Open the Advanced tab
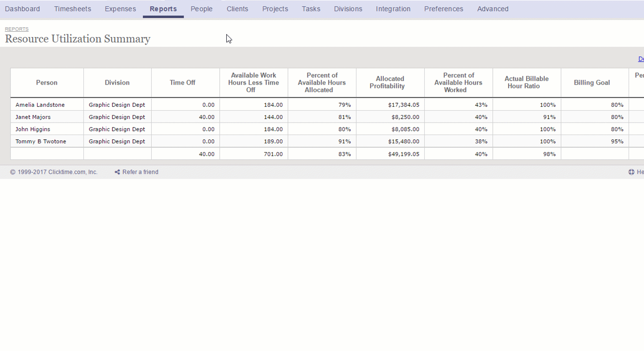 pos(493,9)
